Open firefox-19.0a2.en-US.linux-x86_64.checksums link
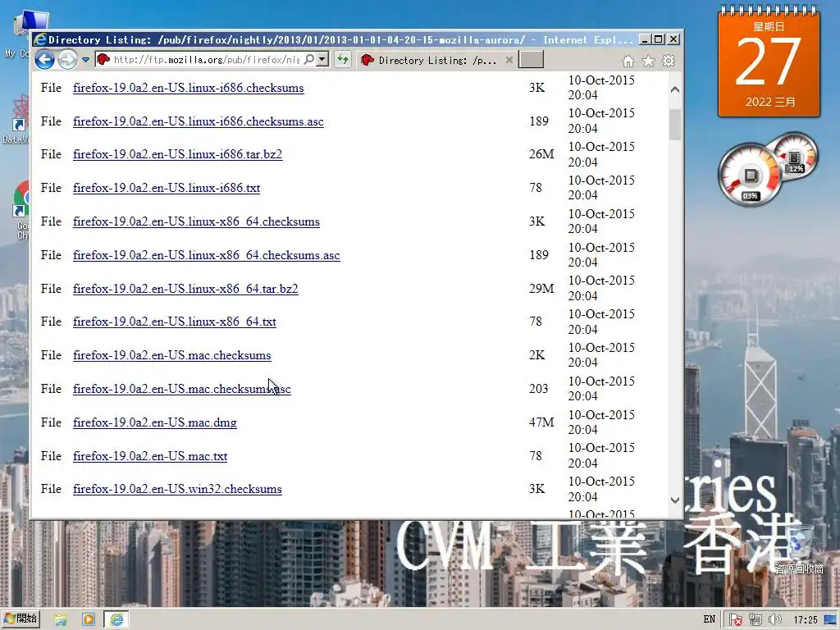Viewport: 840px width, 630px height. (x=196, y=221)
